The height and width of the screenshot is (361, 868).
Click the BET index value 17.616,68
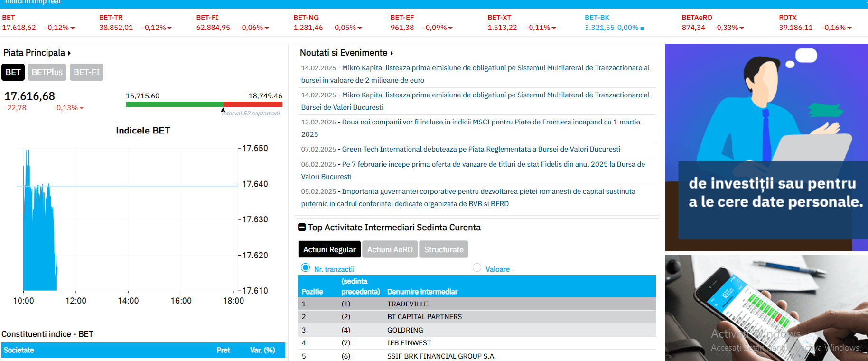click(29, 96)
